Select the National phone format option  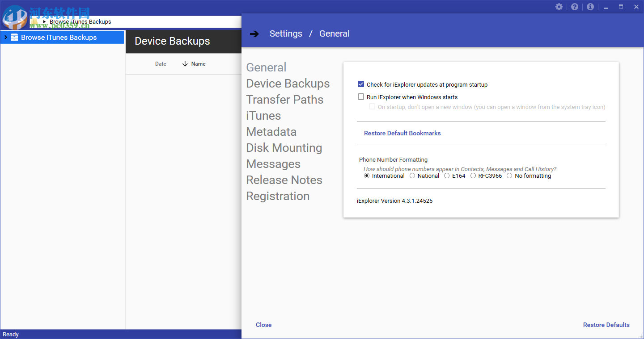click(x=412, y=176)
